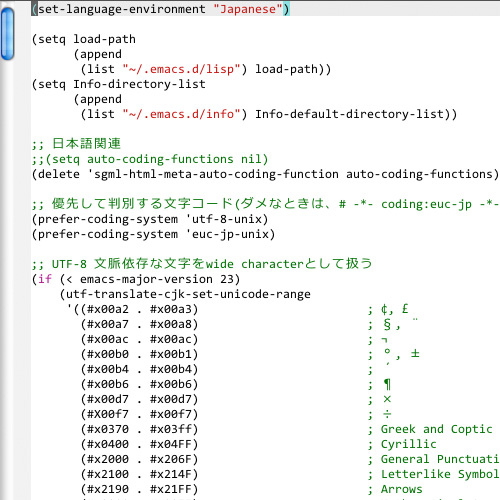Click the pair (#x0370 . #x03ff)
This screenshot has height=500, width=500.
click(x=139, y=429)
